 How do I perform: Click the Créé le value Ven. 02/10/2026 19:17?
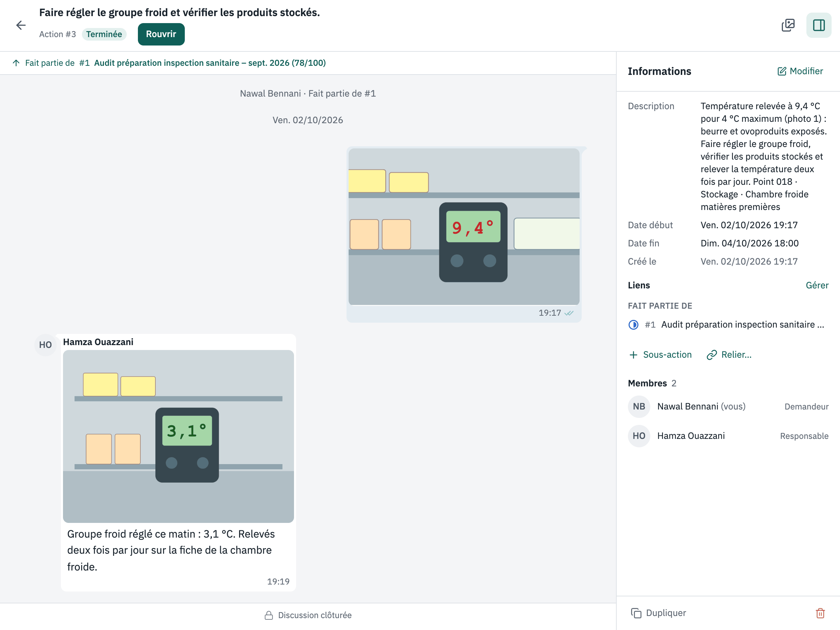(749, 262)
